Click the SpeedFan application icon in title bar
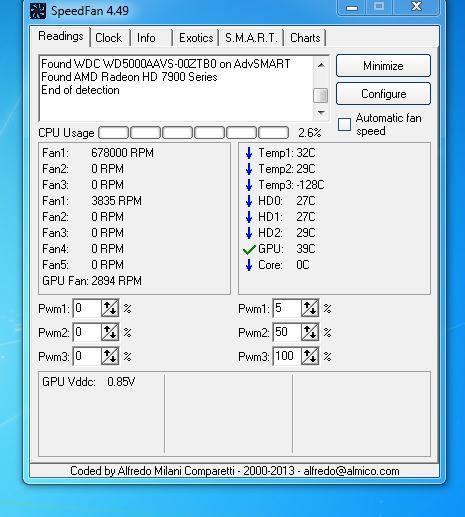This screenshot has height=517, width=465. (x=38, y=10)
